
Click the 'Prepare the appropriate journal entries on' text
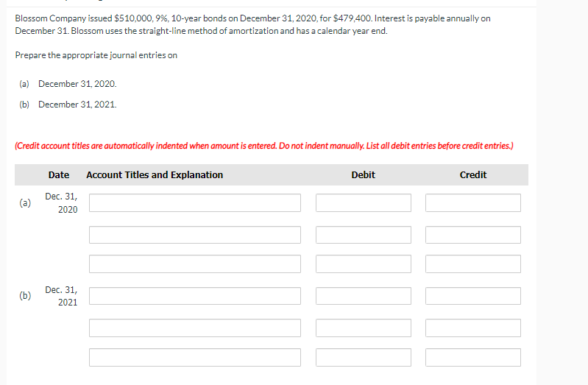click(96, 55)
